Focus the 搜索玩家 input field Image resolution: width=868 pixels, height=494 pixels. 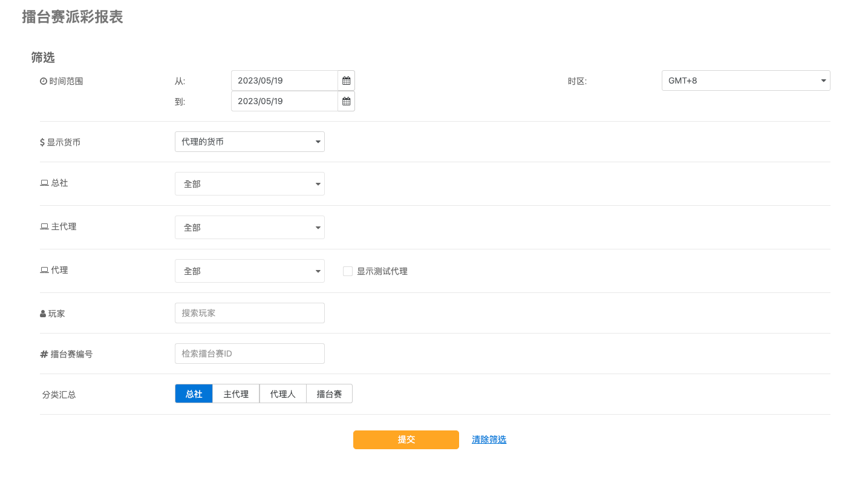coord(249,313)
